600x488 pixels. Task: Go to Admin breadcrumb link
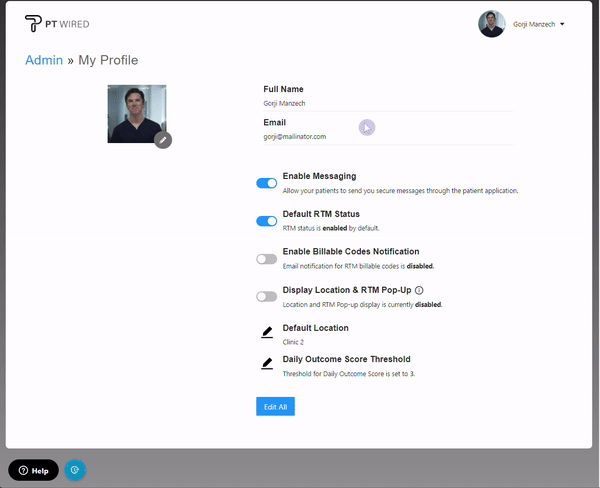click(44, 60)
